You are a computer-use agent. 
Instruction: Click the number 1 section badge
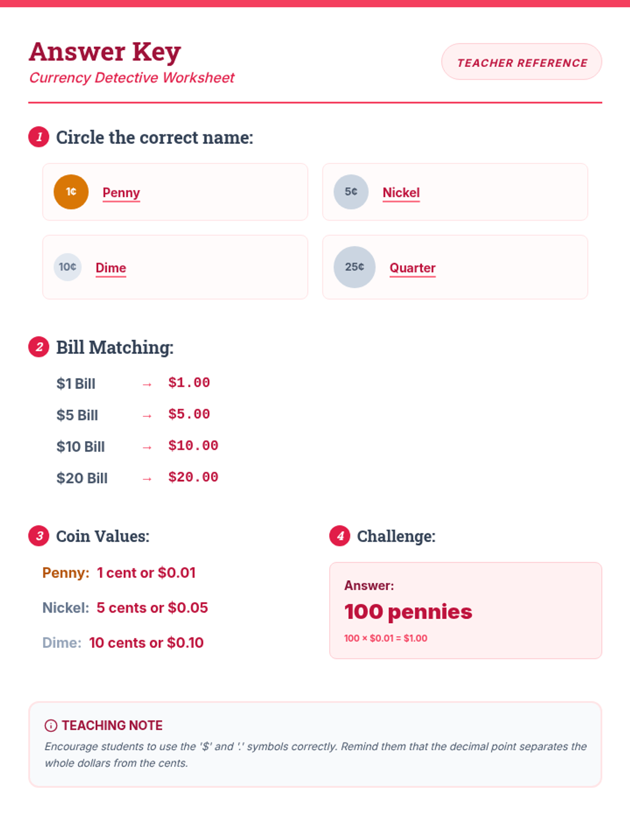(39, 137)
